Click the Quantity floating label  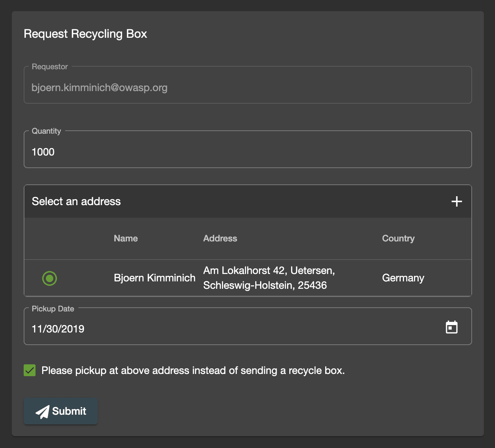[x=46, y=131]
